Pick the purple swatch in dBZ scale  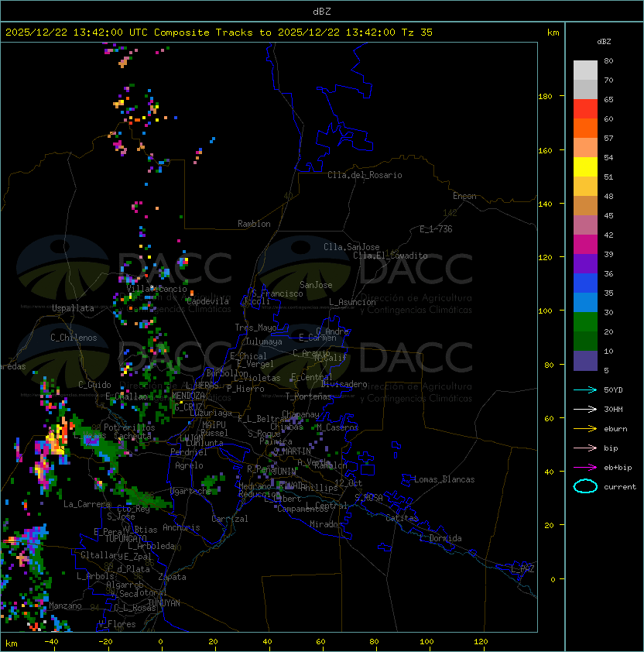[x=585, y=263]
